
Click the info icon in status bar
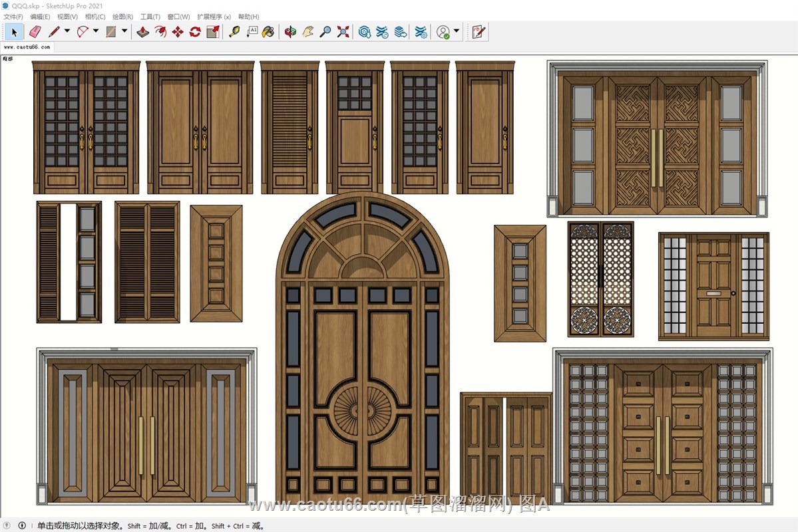click(22, 526)
